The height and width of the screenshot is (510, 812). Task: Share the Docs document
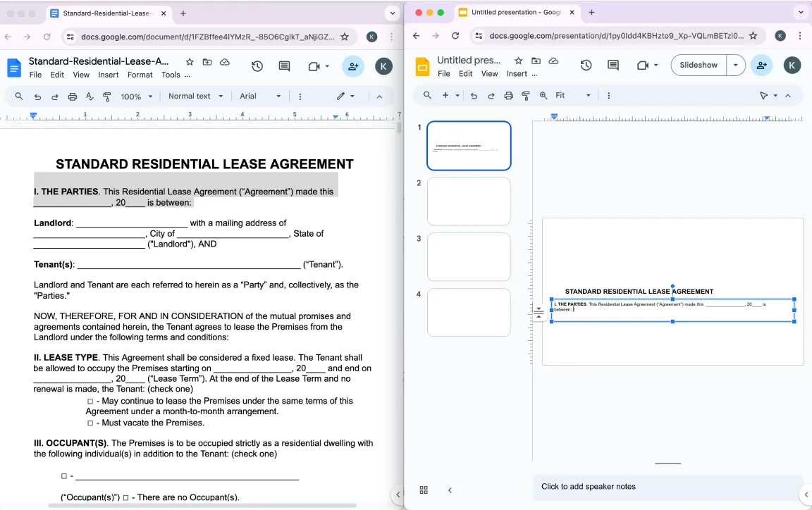pyautogui.click(x=353, y=66)
